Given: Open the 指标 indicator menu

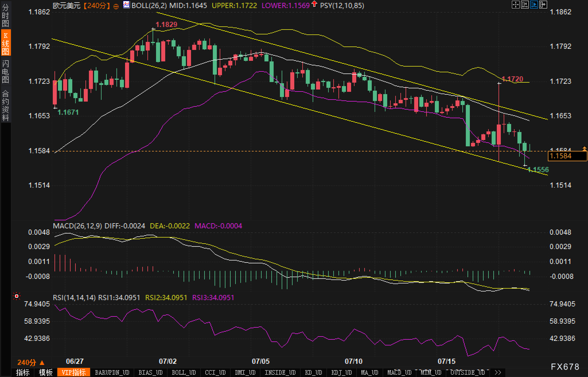Looking at the screenshot, I should [x=23, y=372].
